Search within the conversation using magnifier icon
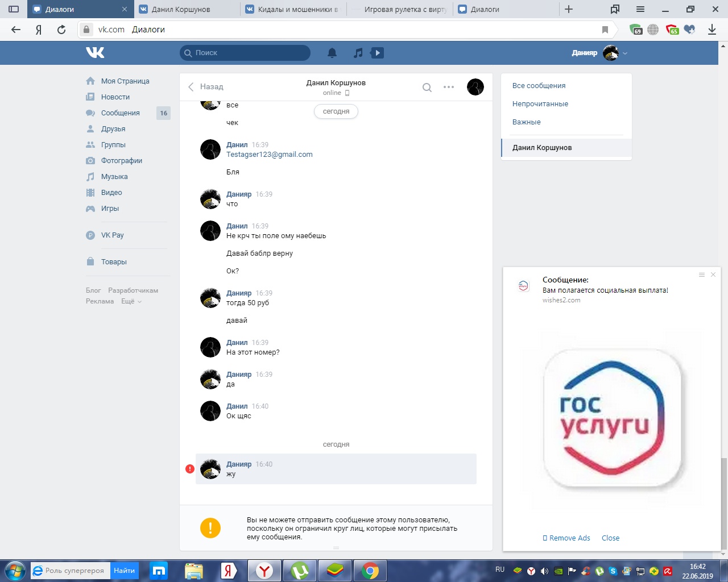 [427, 88]
